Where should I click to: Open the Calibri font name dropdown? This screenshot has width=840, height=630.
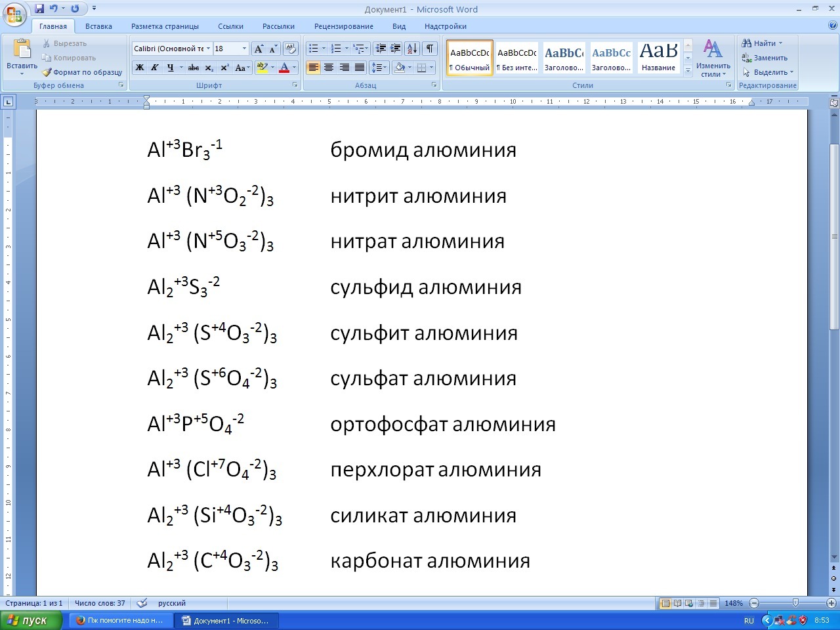pyautogui.click(x=208, y=49)
